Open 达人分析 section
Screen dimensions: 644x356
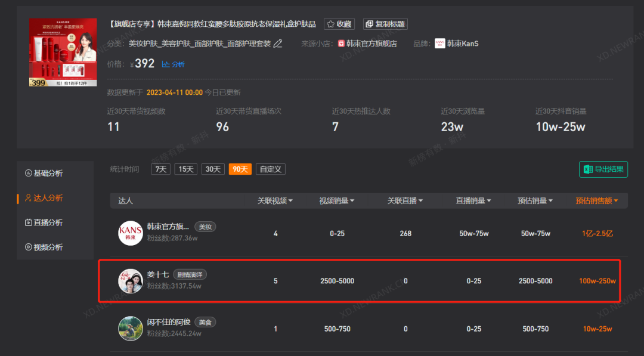click(x=44, y=198)
